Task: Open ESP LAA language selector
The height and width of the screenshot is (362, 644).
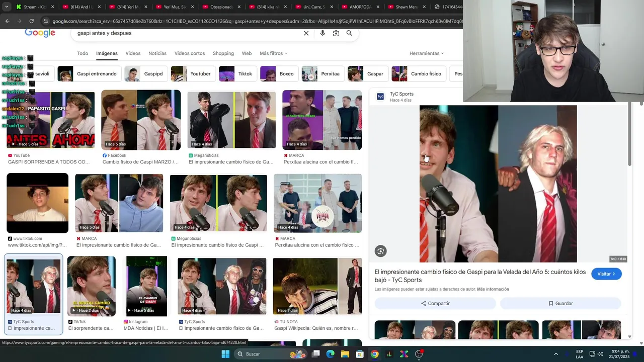Action: tap(580, 354)
